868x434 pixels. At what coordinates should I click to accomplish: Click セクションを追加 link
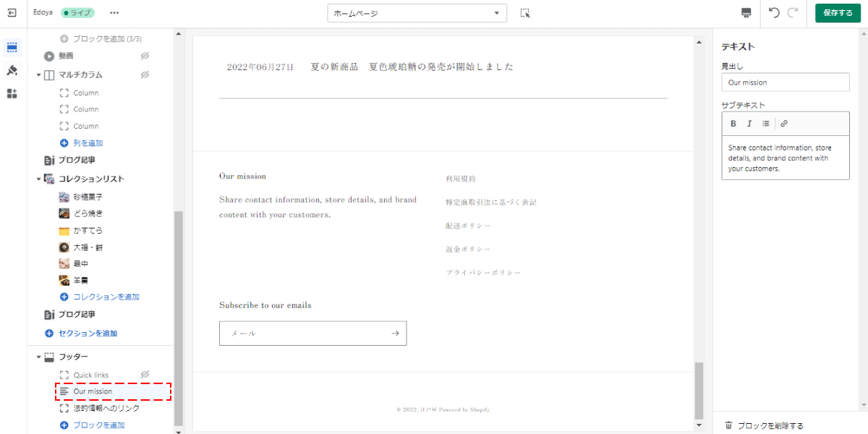click(88, 333)
